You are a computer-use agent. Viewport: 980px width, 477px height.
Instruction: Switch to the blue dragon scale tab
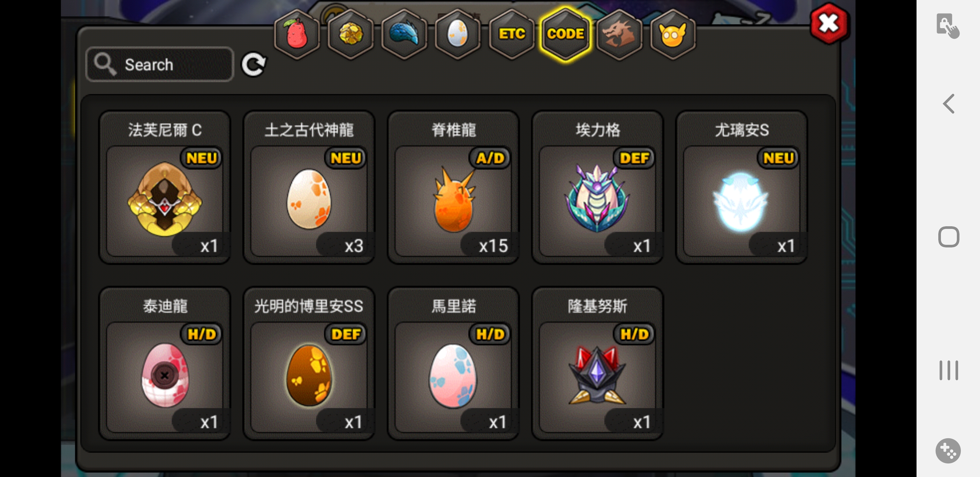click(x=404, y=34)
